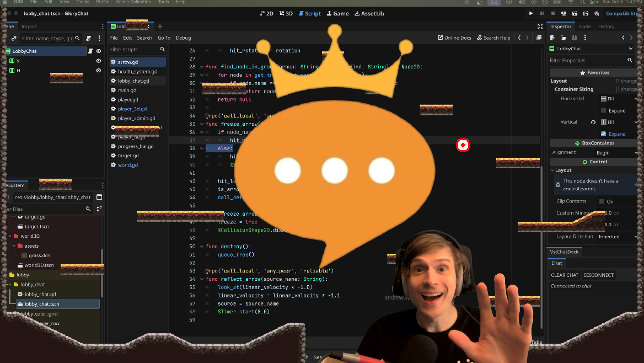Viewport: 644px width, 363px height.
Task: Create a new resource in Inspector
Action: point(552,38)
